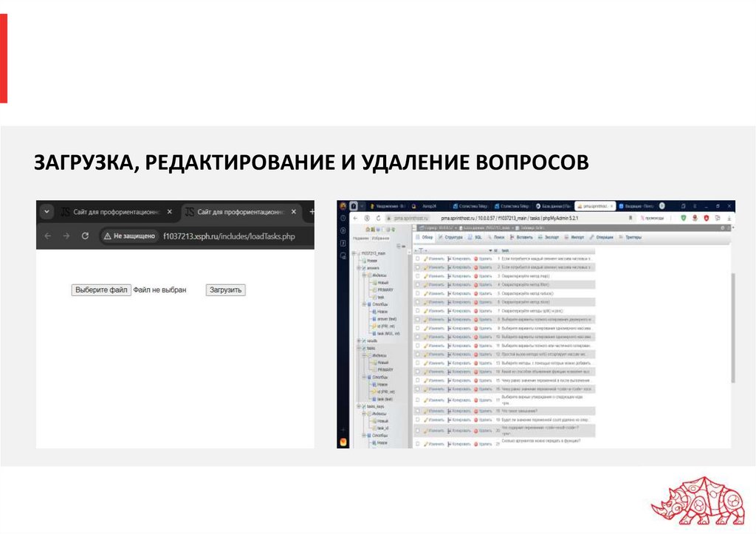
Task: Click the phpMyAdmin page vertical scrollbar
Action: [x=733, y=328]
